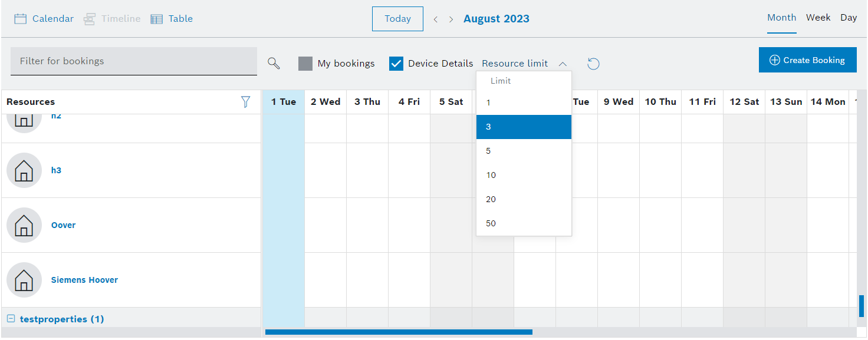The height and width of the screenshot is (340, 868).
Task: Click the horizontal calendar scrollbar
Action: pos(399,332)
